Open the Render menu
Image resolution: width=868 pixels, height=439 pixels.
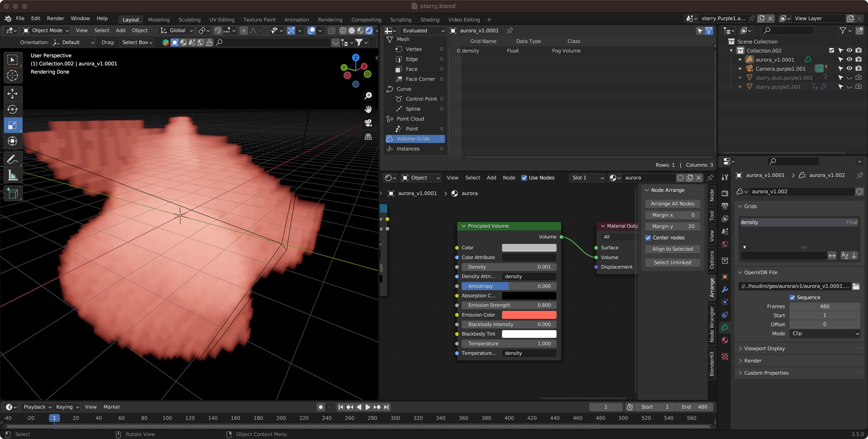pos(55,18)
